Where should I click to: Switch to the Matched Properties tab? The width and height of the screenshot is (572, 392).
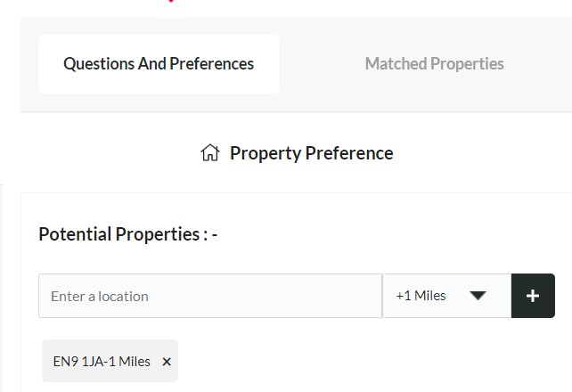pyautogui.click(x=434, y=64)
